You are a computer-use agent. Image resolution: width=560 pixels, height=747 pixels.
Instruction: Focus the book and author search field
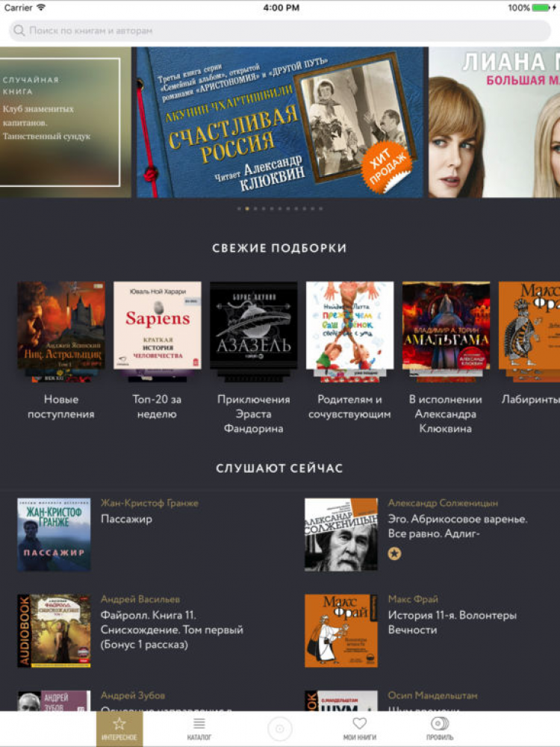point(279,31)
